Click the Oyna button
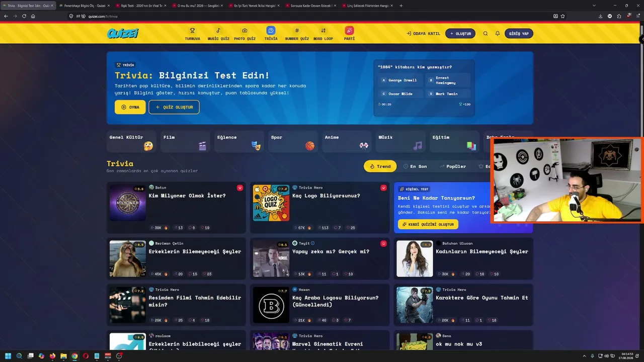The image size is (644, 362). pos(130,107)
